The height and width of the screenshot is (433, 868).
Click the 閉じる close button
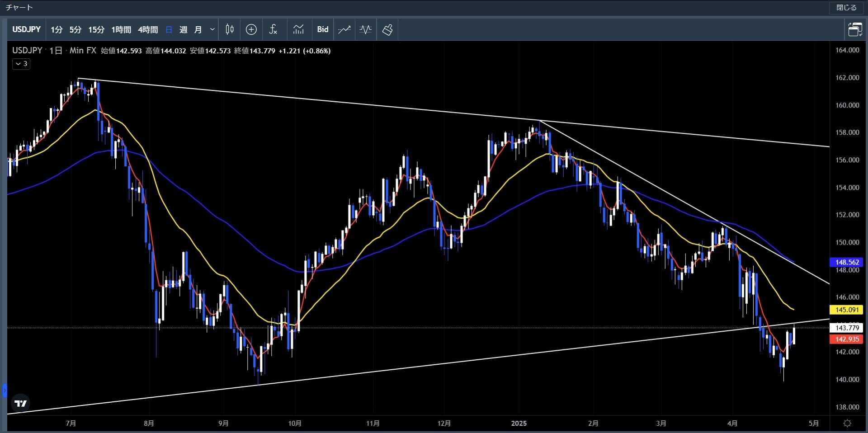[x=846, y=8]
